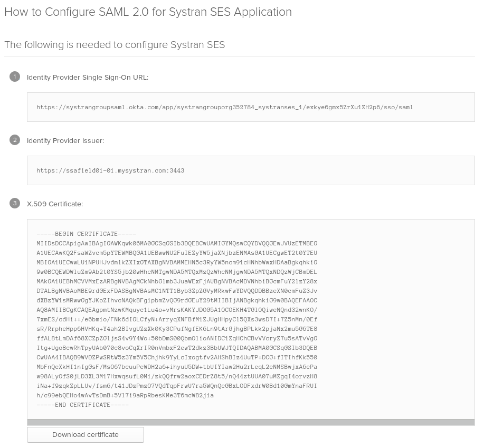Click 'The following is needed to configure' subheading
Image resolution: width=484 pixels, height=448 pixels.
[x=115, y=45]
